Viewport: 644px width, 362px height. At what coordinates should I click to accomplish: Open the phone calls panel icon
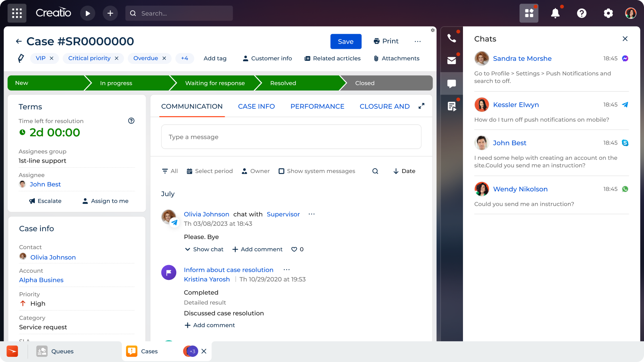[x=452, y=38]
